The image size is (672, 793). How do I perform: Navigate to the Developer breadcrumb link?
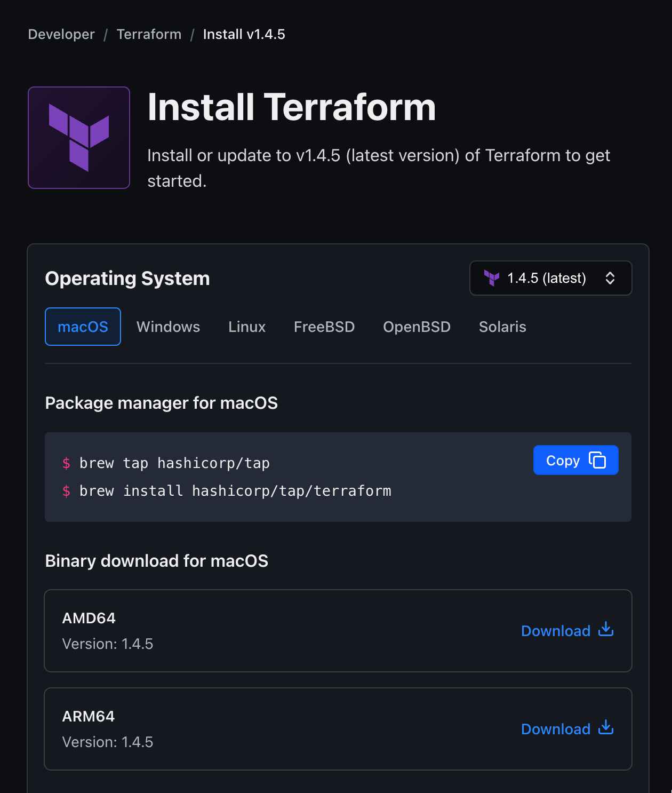(x=61, y=34)
